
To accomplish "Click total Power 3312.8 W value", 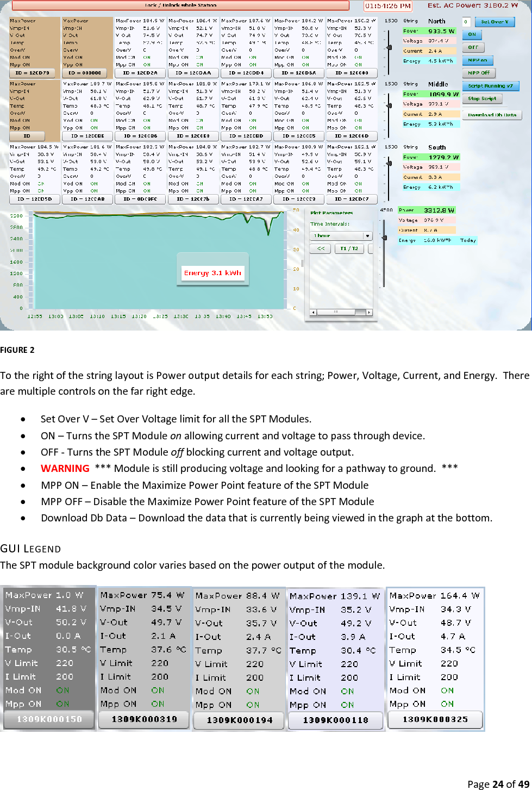I will [x=439, y=210].
